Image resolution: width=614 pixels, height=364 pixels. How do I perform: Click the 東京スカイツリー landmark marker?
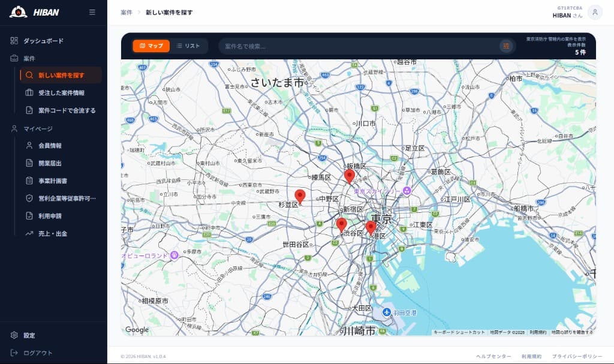(407, 191)
